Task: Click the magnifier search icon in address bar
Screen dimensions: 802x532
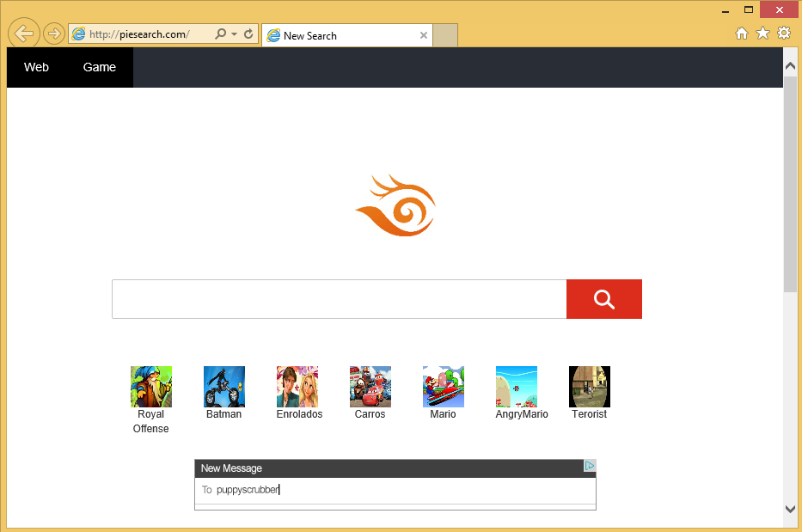Action: [220, 34]
